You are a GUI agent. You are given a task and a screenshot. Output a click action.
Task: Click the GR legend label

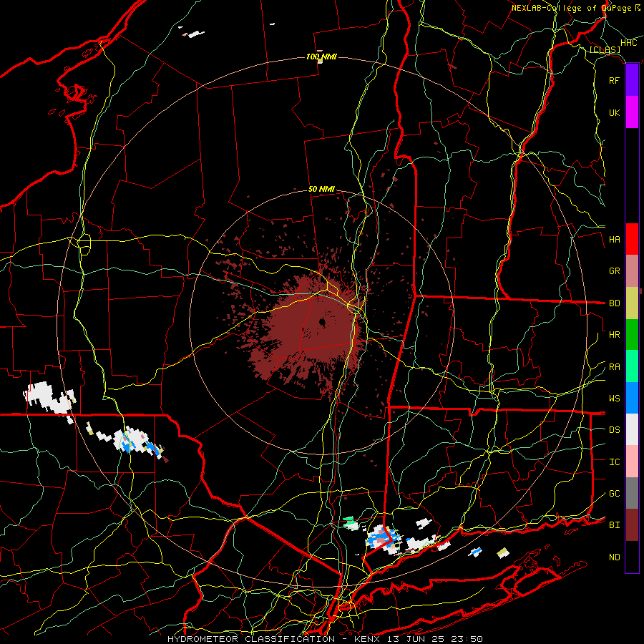point(614,271)
